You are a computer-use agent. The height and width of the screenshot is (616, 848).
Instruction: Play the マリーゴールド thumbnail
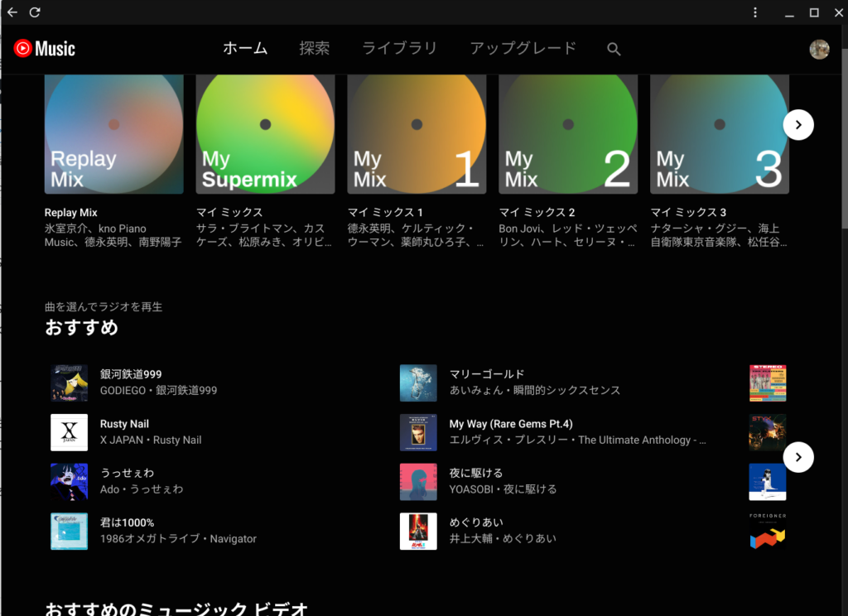coord(418,383)
